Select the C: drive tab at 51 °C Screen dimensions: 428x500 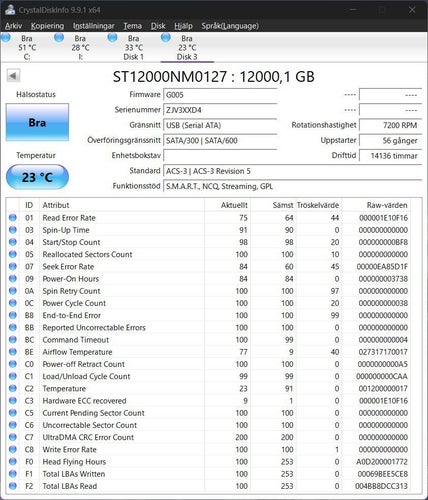[x=27, y=47]
